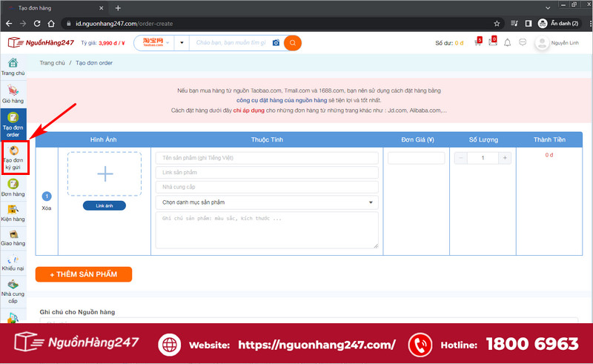This screenshot has width=593, height=364.
Task: Expand browser tab search chevron
Action: (x=548, y=8)
